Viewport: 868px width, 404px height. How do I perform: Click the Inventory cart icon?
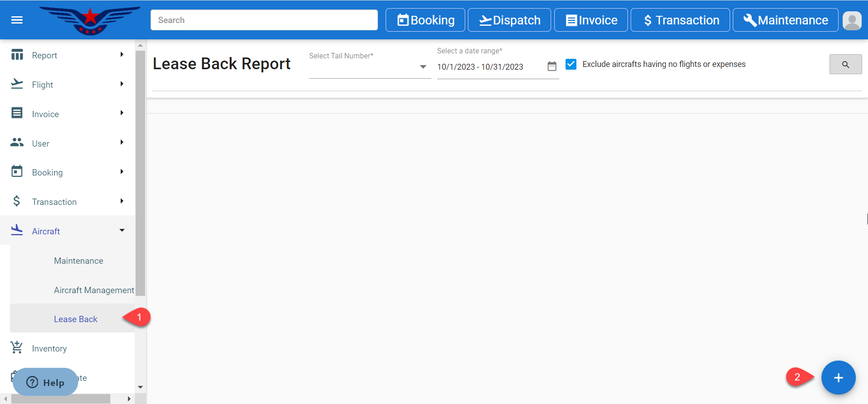(17, 347)
